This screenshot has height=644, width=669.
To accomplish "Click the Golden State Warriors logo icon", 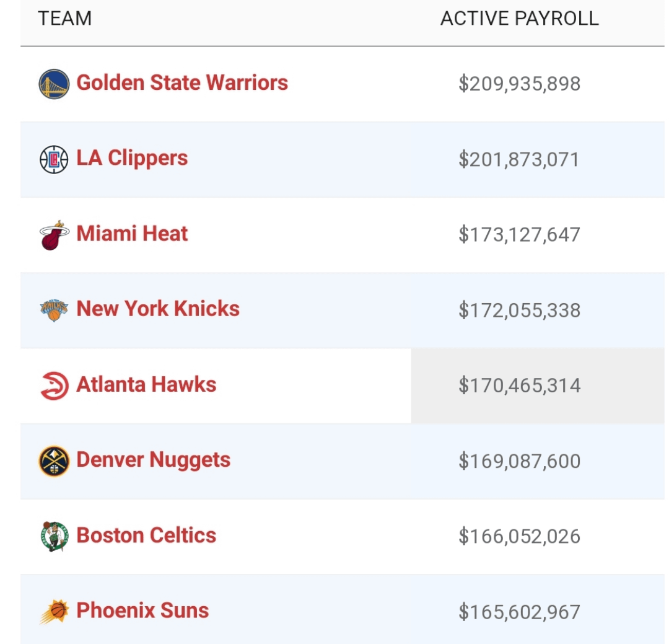I will [x=54, y=84].
